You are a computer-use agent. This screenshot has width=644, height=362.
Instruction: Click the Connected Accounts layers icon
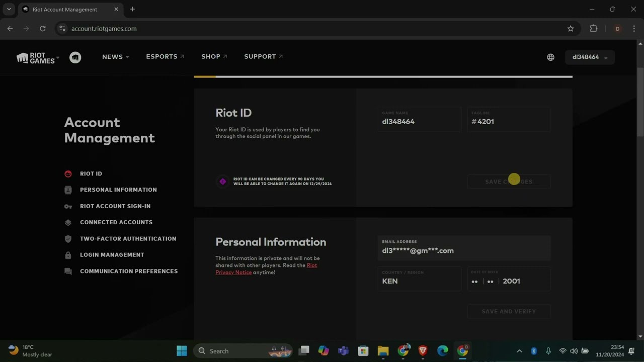coord(68,223)
